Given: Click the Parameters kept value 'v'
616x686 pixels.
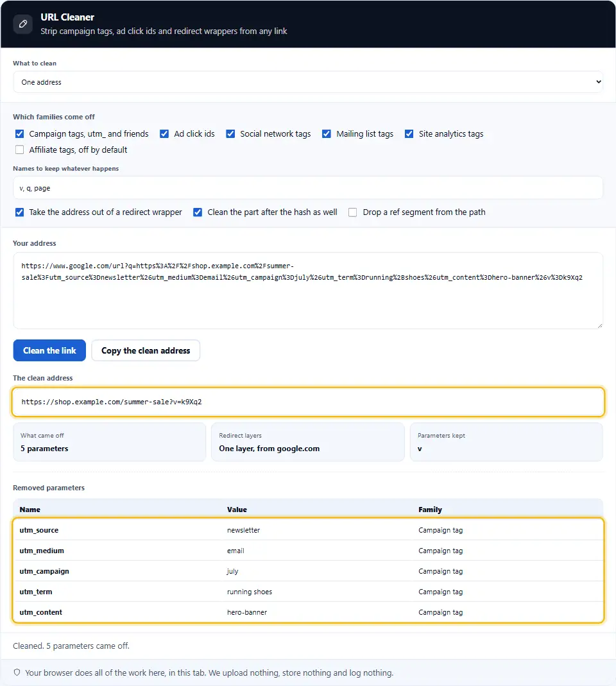Looking at the screenshot, I should coord(420,449).
